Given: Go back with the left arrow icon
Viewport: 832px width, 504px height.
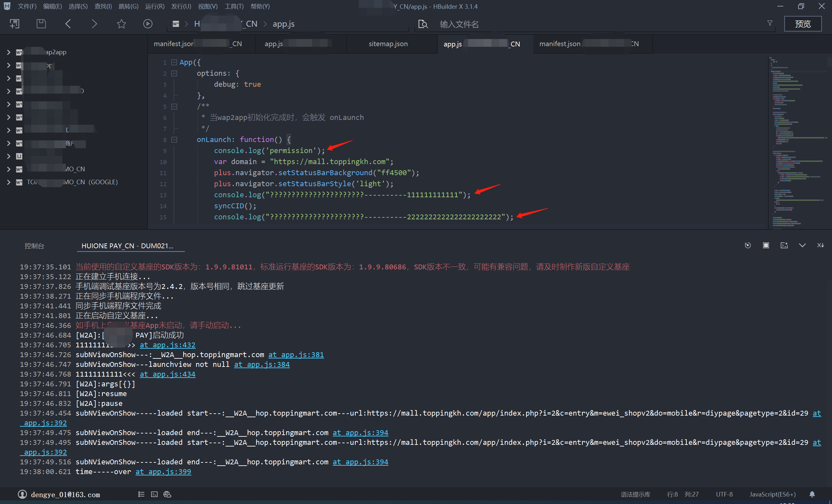Looking at the screenshot, I should coord(68,24).
